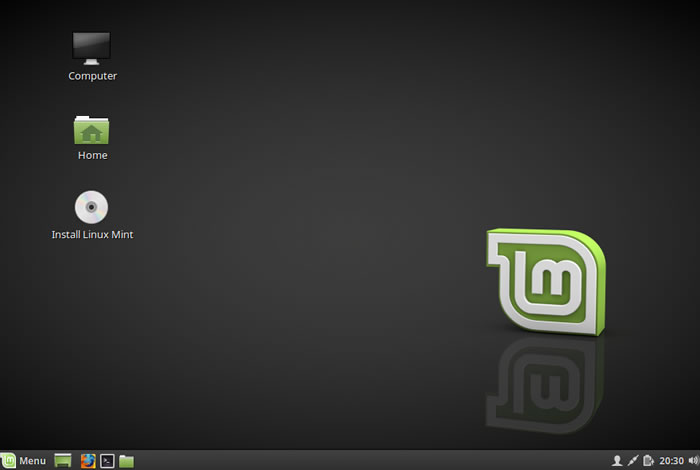Open the Terminal launcher in the panel
The height and width of the screenshot is (470, 700).
[x=107, y=461]
